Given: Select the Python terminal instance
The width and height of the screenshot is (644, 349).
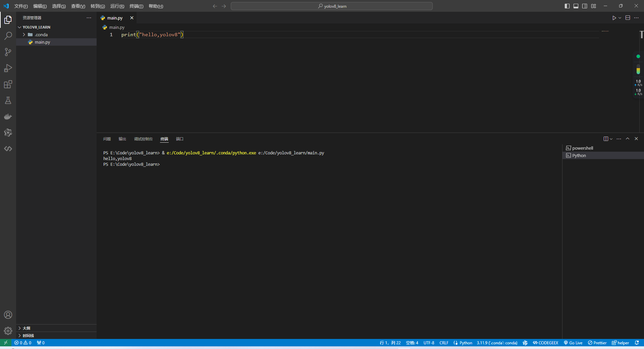Looking at the screenshot, I should click(603, 155).
